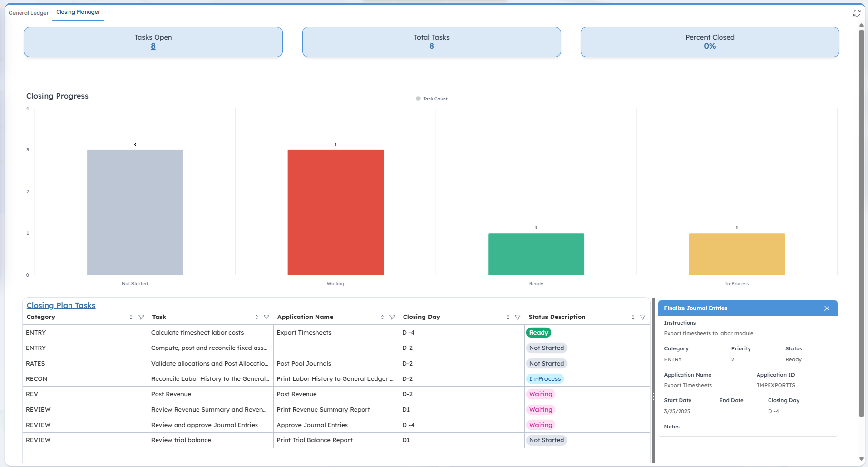Image resolution: width=868 pixels, height=467 pixels.
Task: Click the Tasks Open count link
Action: [153, 46]
